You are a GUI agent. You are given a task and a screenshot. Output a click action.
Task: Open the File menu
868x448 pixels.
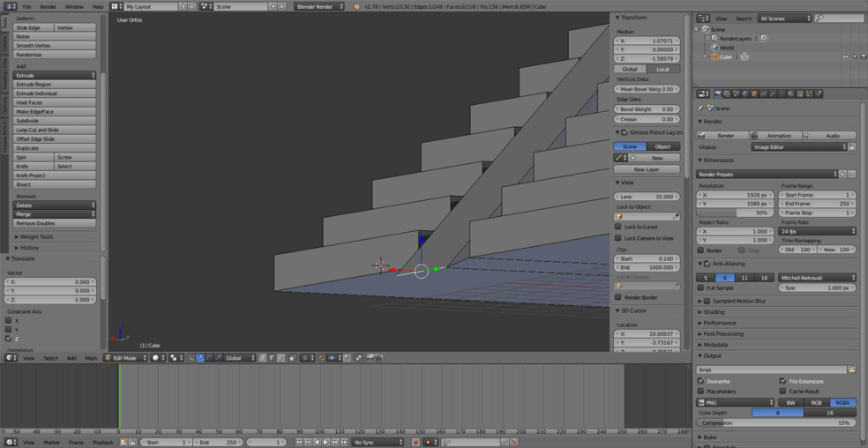[26, 7]
